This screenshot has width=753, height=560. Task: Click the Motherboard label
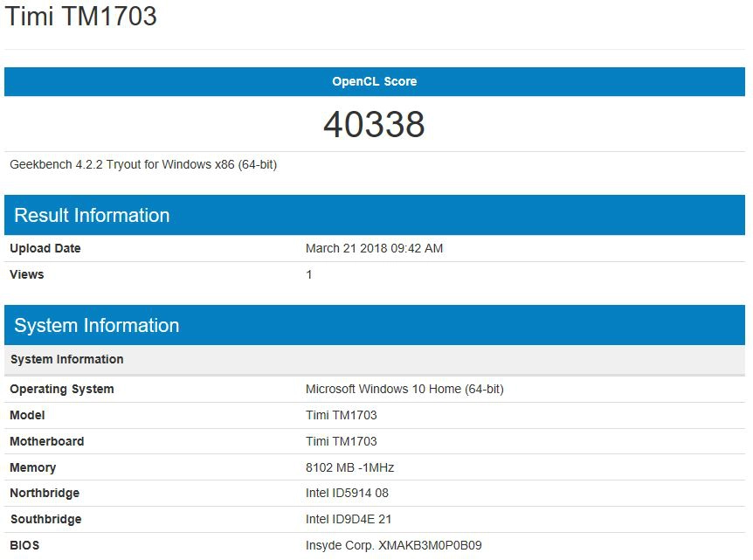point(47,441)
